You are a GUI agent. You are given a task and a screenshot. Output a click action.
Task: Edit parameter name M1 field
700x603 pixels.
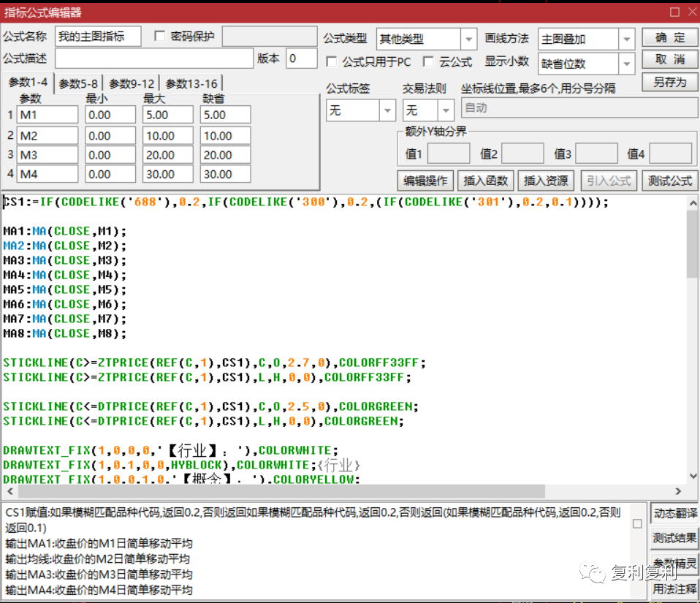pos(47,115)
